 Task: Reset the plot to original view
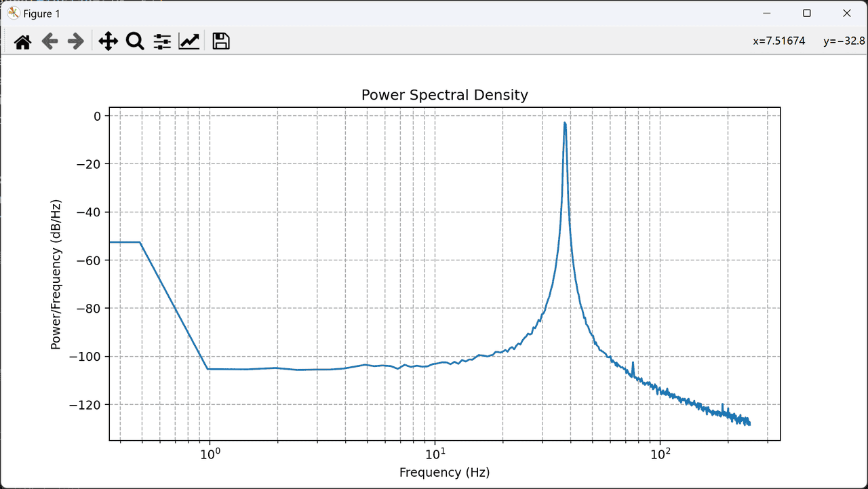pyautogui.click(x=22, y=41)
